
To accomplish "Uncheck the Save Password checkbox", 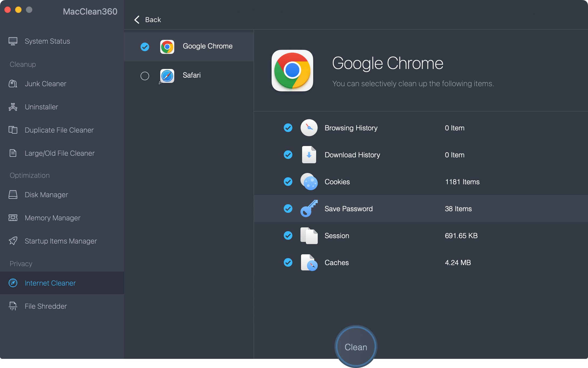I will point(288,209).
